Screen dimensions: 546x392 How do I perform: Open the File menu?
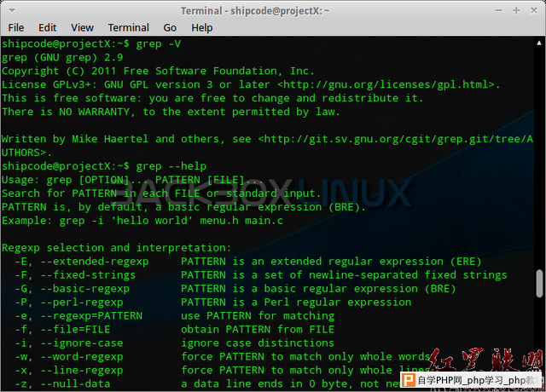click(x=16, y=27)
